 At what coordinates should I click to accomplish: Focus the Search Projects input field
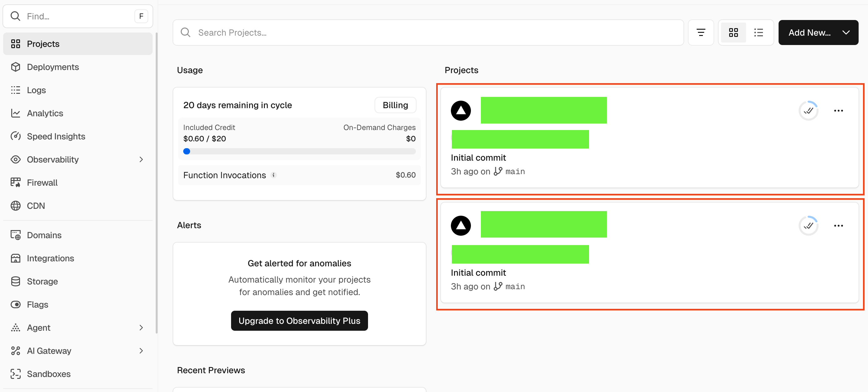(428, 32)
